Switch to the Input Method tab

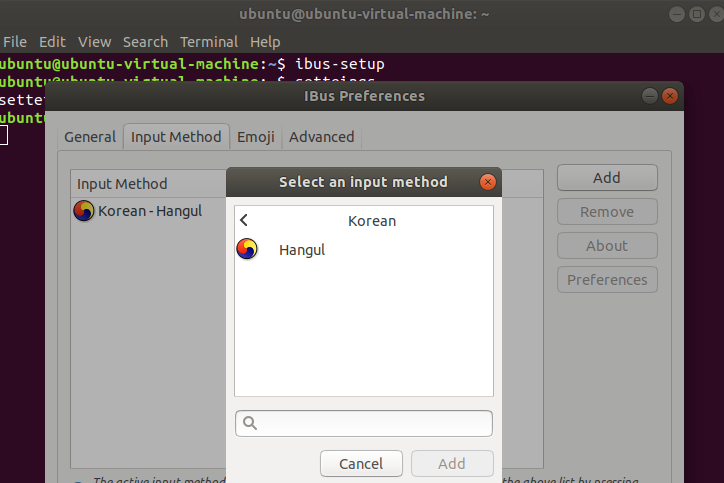point(176,137)
